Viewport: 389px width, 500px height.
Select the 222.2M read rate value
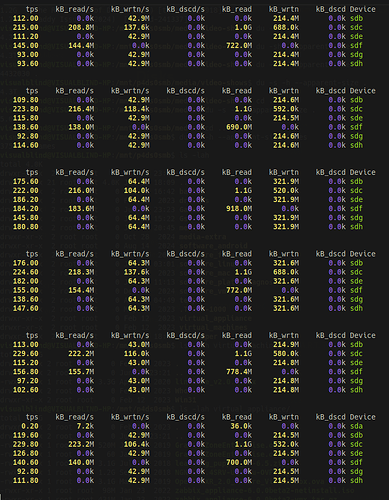pos(81,354)
